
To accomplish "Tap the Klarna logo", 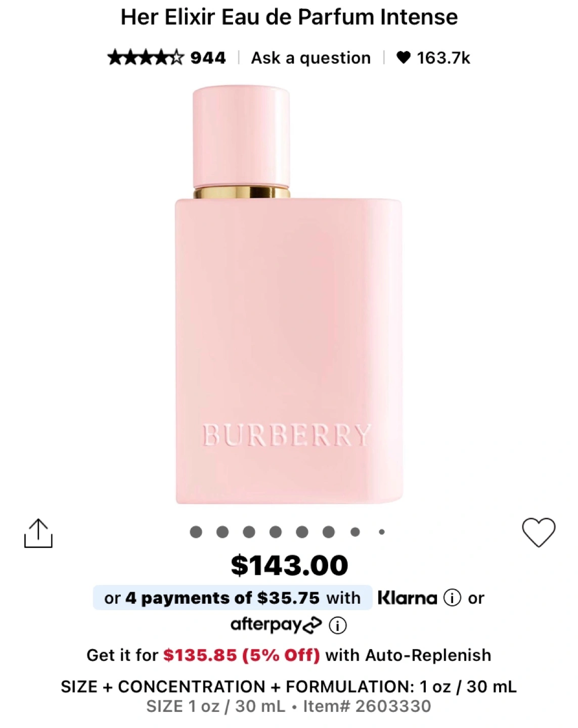I will 408,598.
